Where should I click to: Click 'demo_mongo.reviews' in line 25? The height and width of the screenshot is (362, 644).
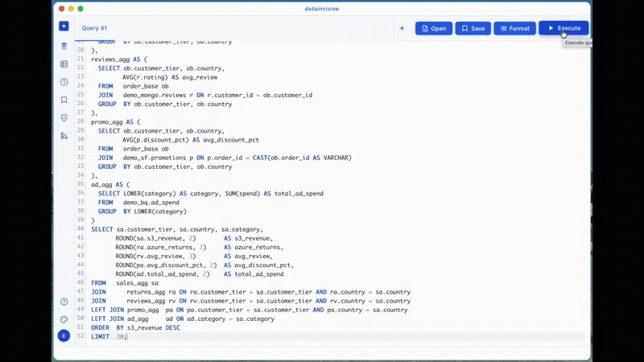click(x=155, y=95)
